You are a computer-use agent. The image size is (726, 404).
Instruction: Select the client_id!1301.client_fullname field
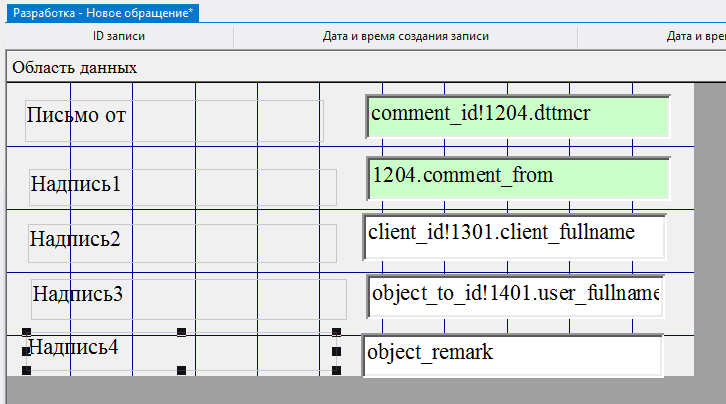point(514,235)
